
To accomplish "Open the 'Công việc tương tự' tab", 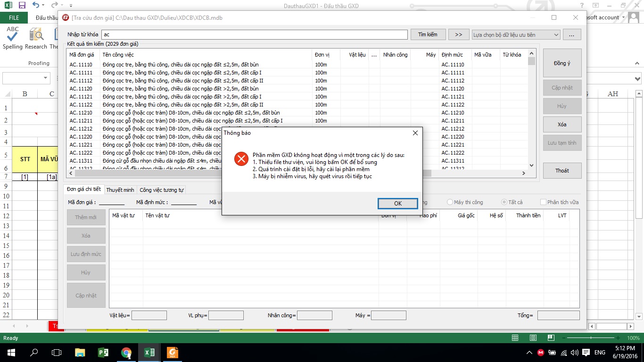I will [161, 190].
